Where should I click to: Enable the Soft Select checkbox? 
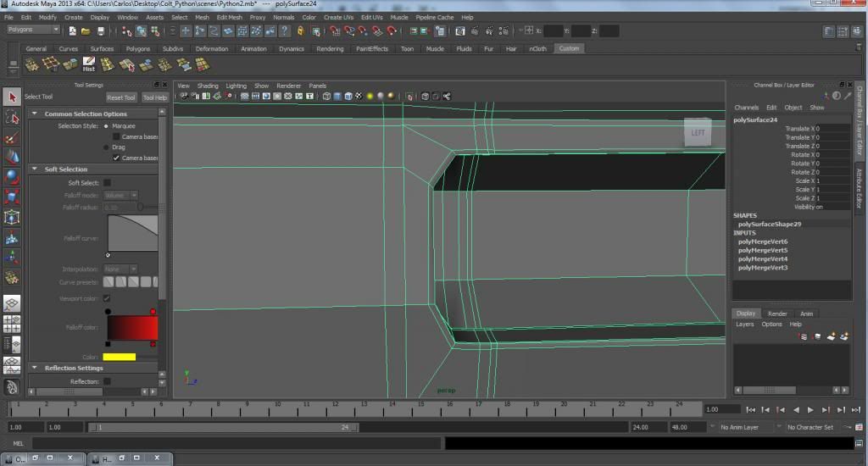[x=108, y=183]
